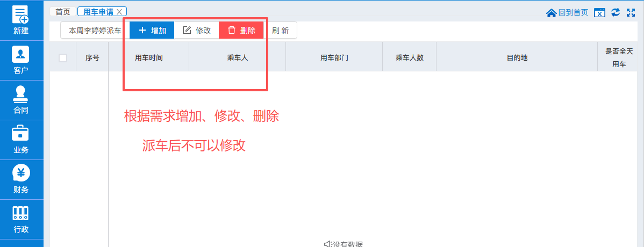
Task: Select the 用车申请 tab
Action: (x=98, y=11)
